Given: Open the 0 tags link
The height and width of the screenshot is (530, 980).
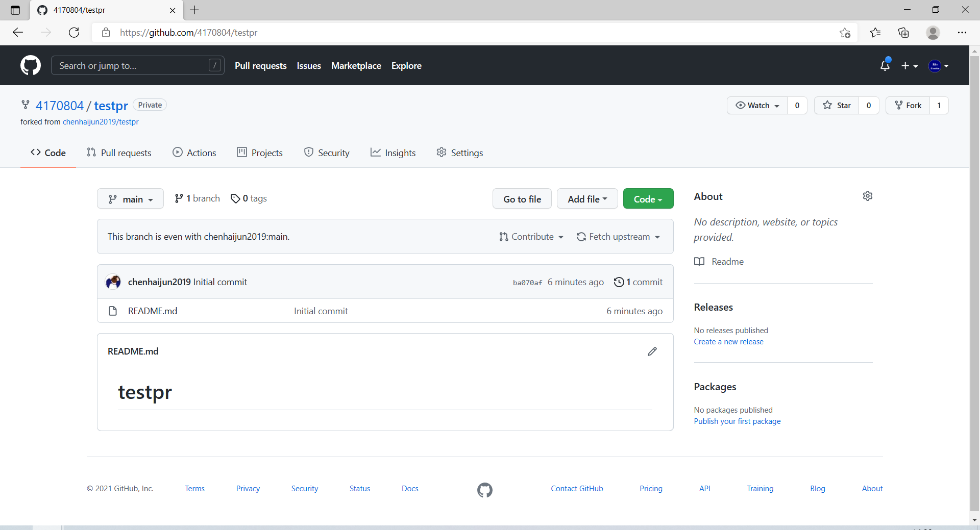Looking at the screenshot, I should (x=249, y=198).
